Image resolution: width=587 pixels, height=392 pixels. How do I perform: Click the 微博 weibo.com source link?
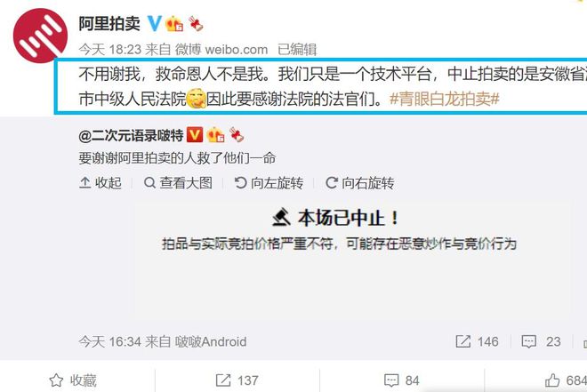(221, 50)
